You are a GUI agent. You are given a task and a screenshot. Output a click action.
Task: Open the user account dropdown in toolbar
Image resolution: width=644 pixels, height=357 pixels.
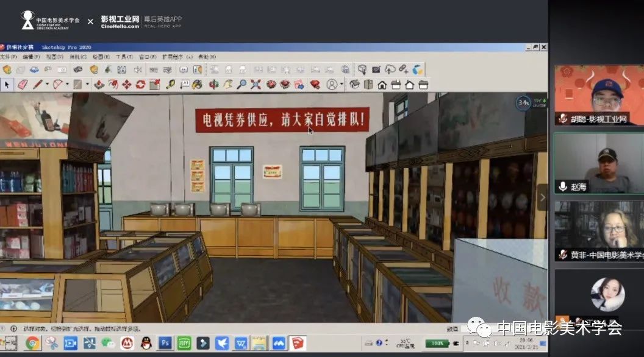tap(342, 85)
